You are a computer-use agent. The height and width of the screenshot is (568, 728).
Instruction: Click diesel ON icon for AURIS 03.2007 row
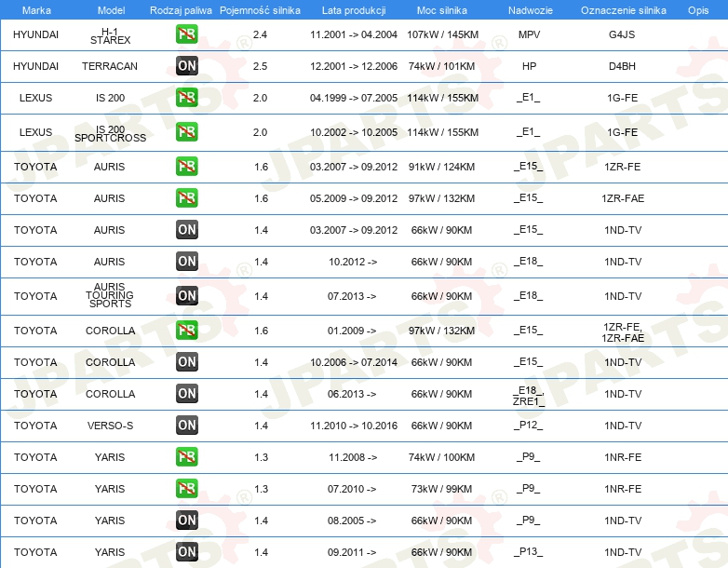click(186, 229)
